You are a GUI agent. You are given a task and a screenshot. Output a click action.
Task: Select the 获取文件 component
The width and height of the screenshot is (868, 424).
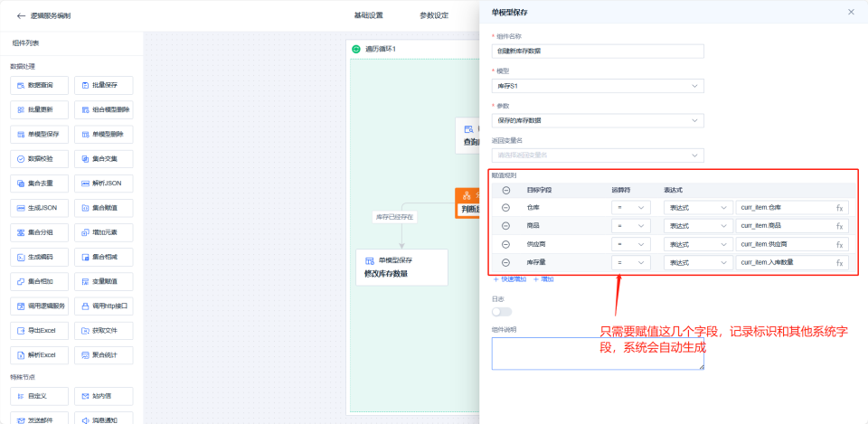(x=103, y=331)
